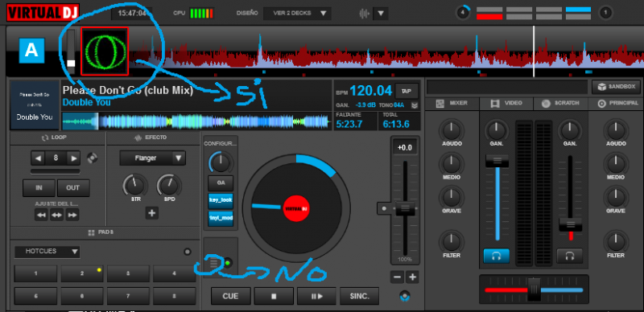
Task: Click the Double You album cover
Action: pyautogui.click(x=35, y=105)
